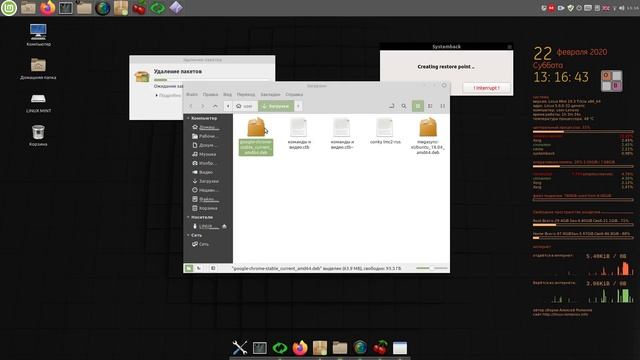Viewport: 640px width, 360px height.
Task: Go forward in the file manager
Action: click(x=202, y=106)
